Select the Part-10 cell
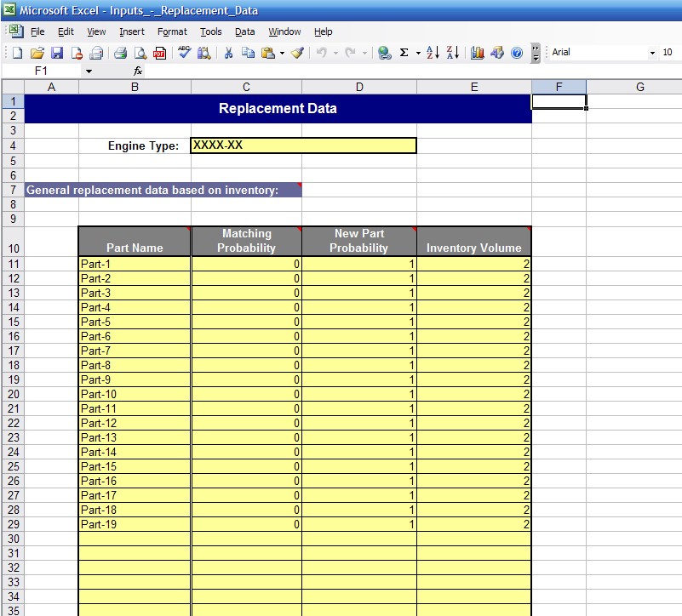The width and height of the screenshot is (682, 616). tap(135, 394)
